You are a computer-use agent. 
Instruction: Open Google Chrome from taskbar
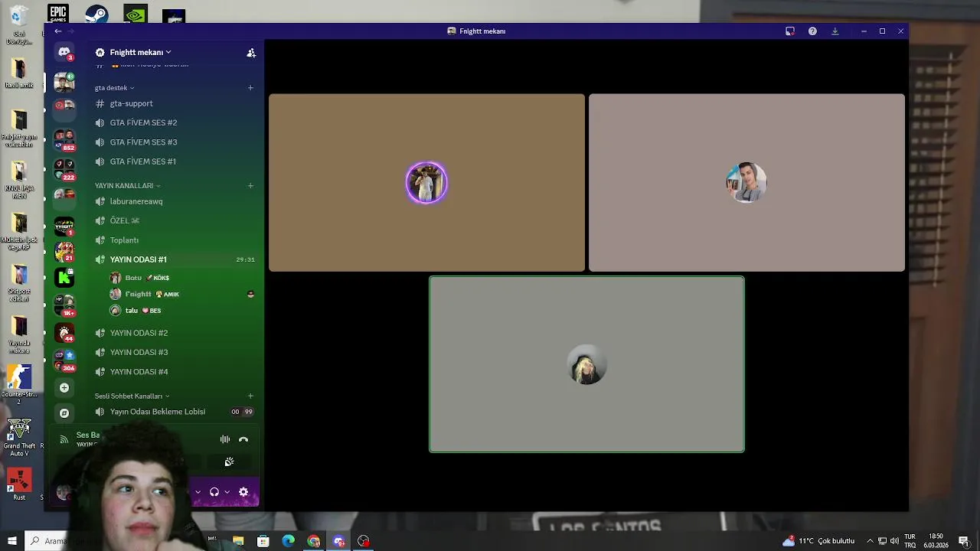(x=314, y=541)
